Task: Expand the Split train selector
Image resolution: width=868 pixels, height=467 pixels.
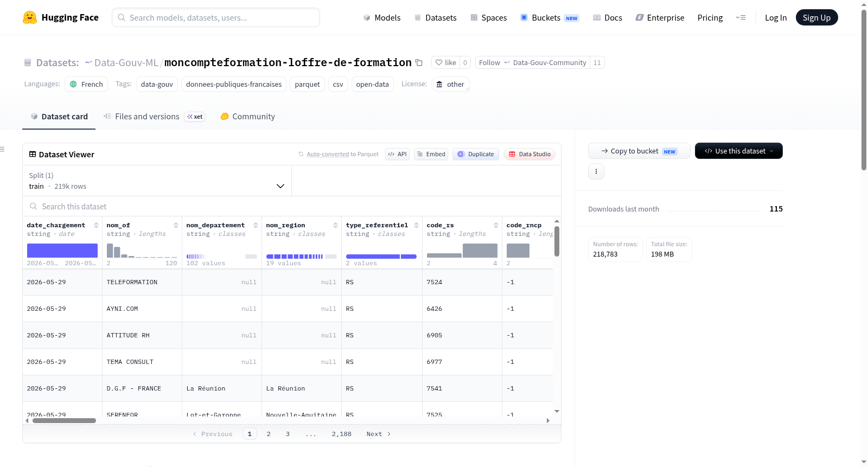Action: pyautogui.click(x=157, y=181)
